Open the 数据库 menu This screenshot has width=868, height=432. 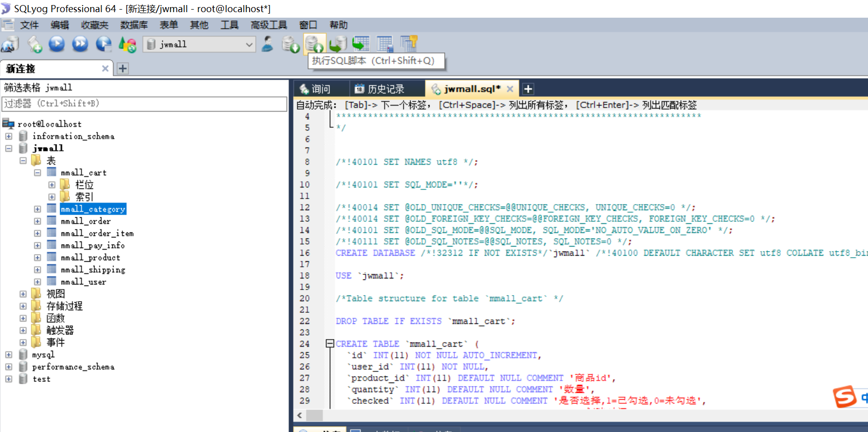(134, 25)
